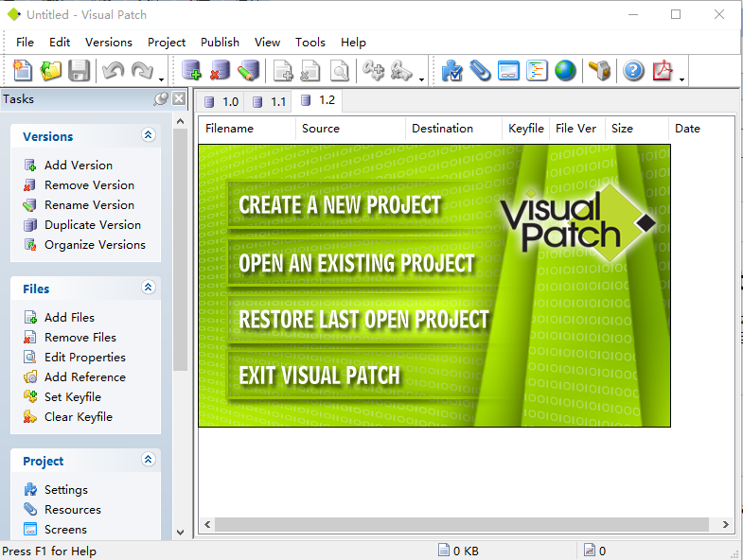This screenshot has width=743, height=560.
Task: Click the File Properties magnifier icon
Action: pos(339,71)
